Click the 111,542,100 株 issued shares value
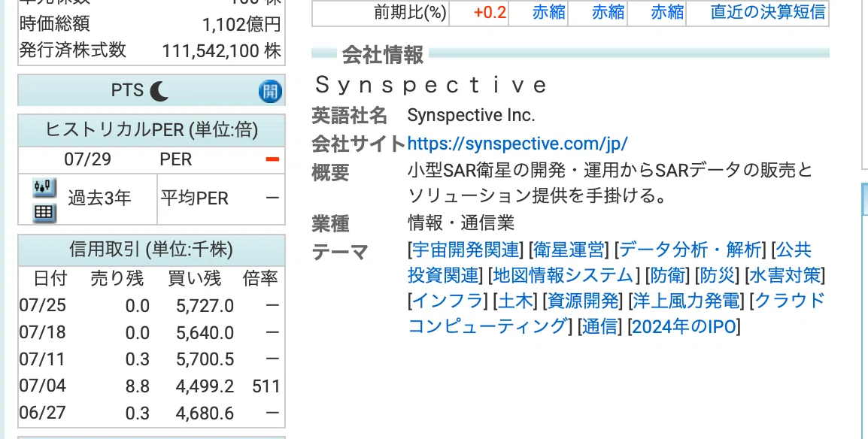The image size is (868, 439). (221, 50)
